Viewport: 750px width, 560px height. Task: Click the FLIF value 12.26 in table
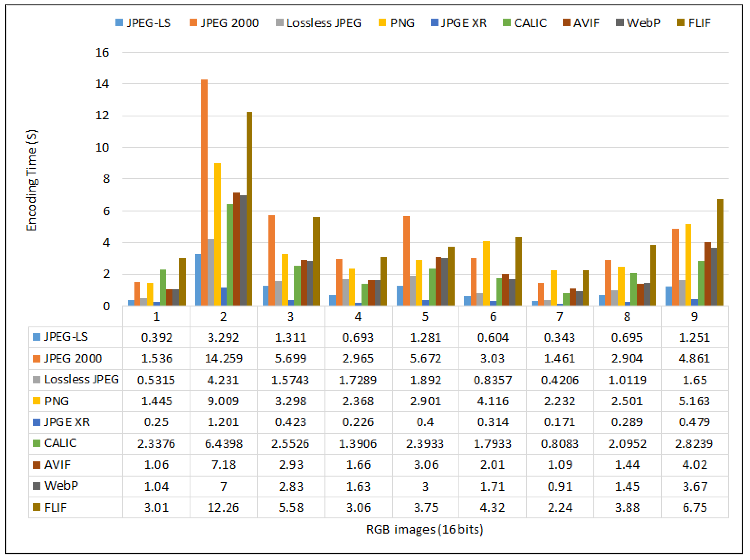pyautogui.click(x=224, y=507)
